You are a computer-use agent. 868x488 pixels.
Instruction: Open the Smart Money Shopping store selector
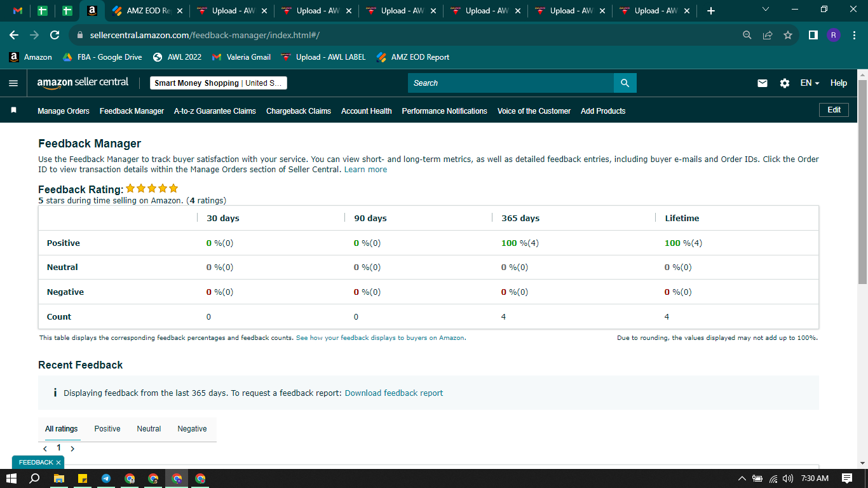point(219,83)
